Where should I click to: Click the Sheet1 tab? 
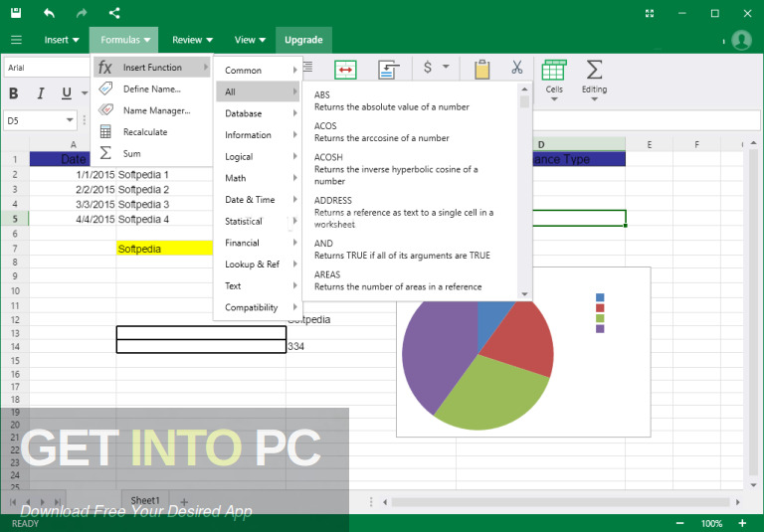tap(144, 500)
